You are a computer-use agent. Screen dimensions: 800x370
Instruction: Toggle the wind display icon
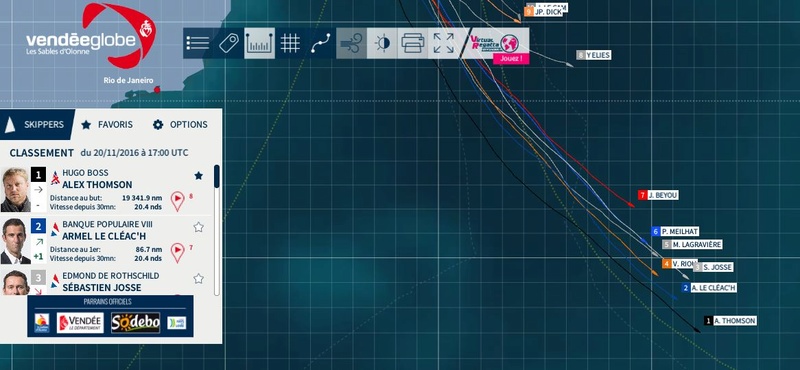pos(351,43)
